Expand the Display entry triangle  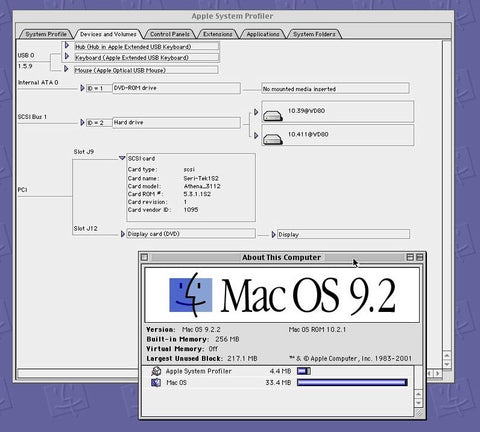[273, 235]
